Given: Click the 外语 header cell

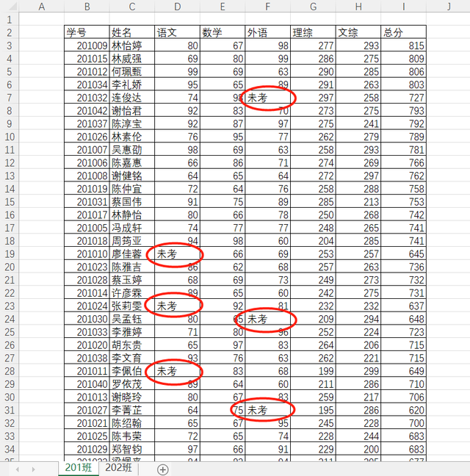Looking at the screenshot, I should coord(267,32).
